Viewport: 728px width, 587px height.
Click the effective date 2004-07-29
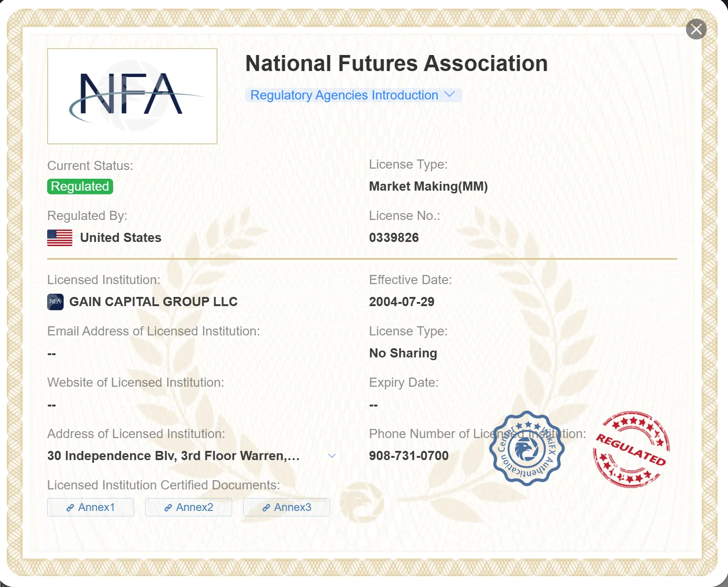402,302
